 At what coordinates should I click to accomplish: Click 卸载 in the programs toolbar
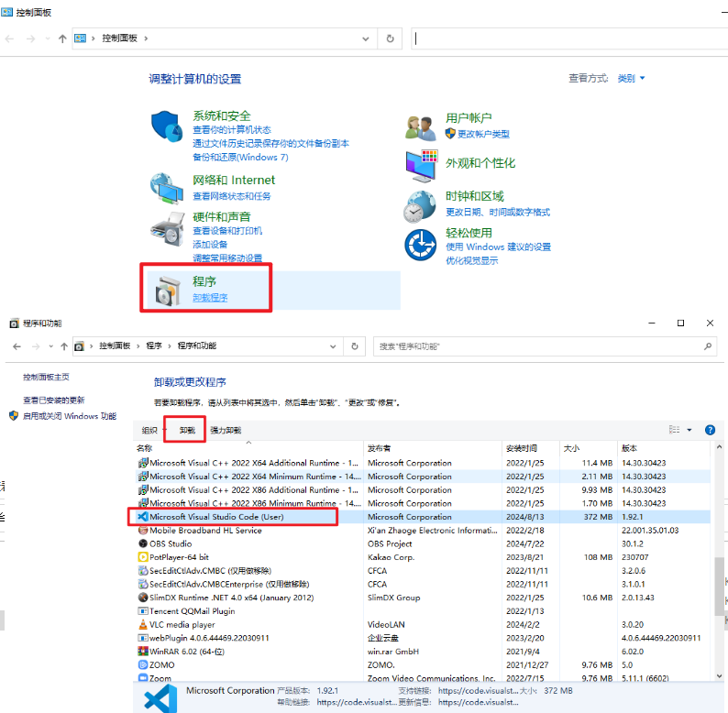click(187, 430)
